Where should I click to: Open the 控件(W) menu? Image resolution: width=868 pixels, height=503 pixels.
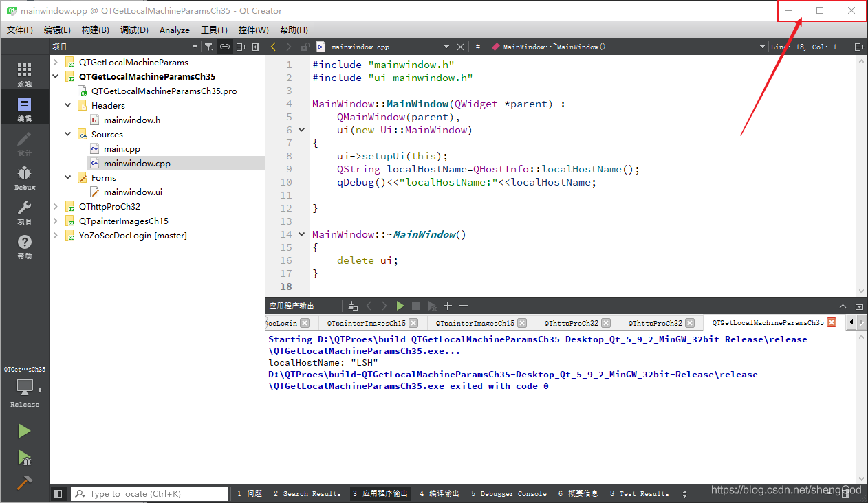tap(254, 30)
